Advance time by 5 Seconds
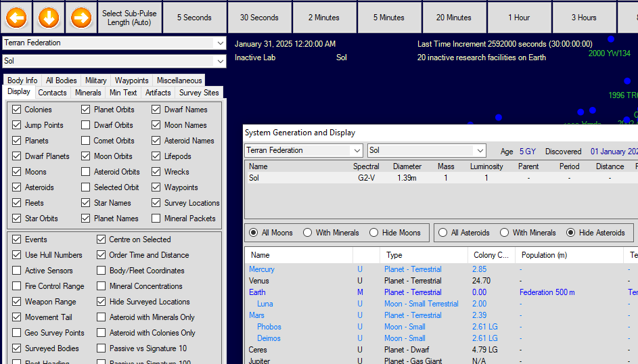This screenshot has width=638, height=364. tap(194, 18)
